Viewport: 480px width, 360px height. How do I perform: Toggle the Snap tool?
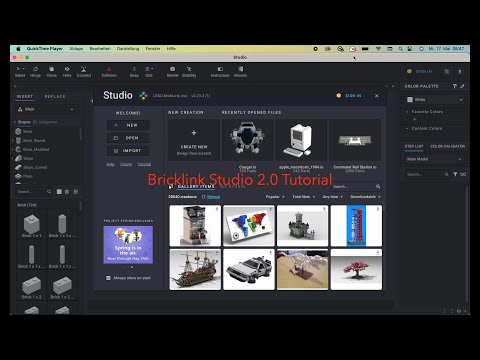(x=134, y=71)
